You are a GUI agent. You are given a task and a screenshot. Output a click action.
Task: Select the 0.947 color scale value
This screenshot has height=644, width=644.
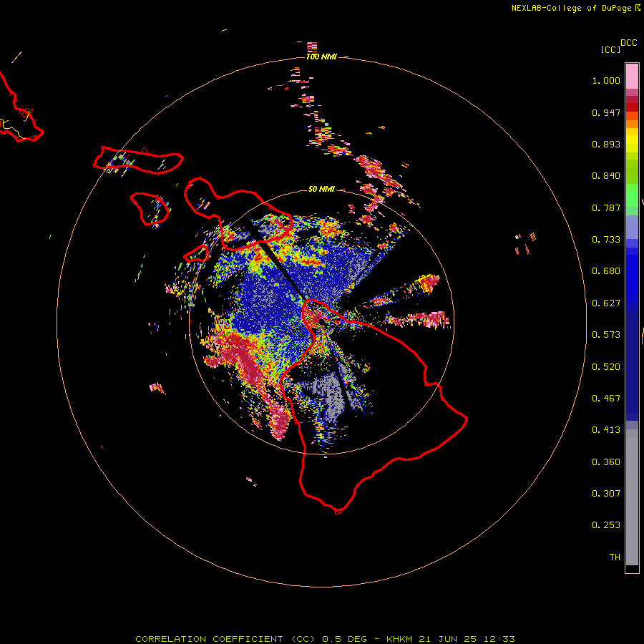tap(606, 112)
